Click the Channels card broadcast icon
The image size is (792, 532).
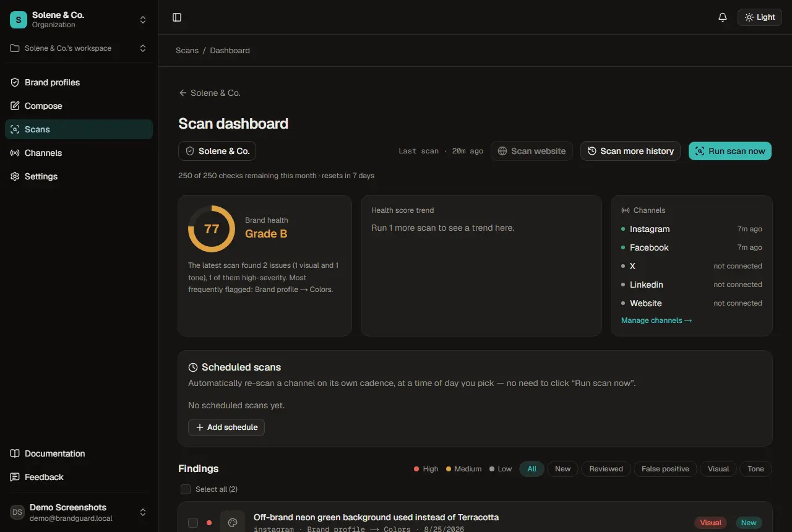click(626, 210)
